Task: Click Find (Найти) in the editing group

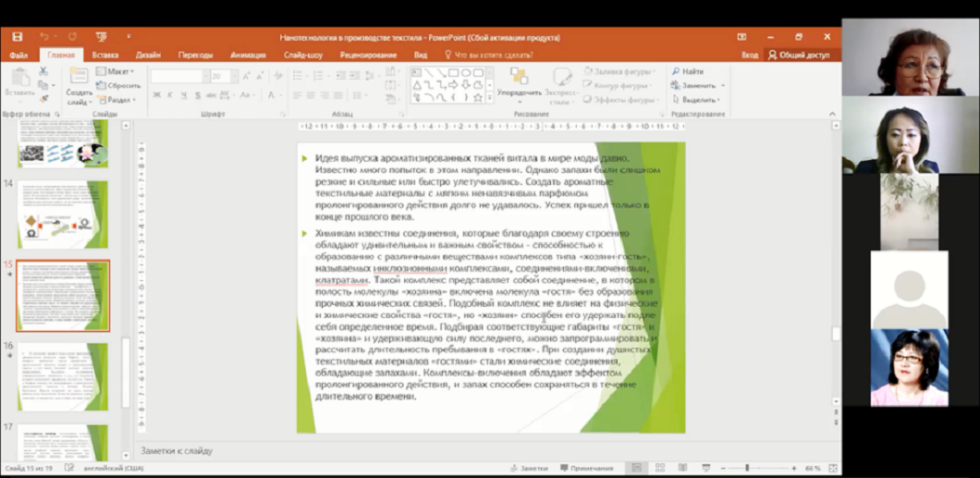Action: (688, 71)
